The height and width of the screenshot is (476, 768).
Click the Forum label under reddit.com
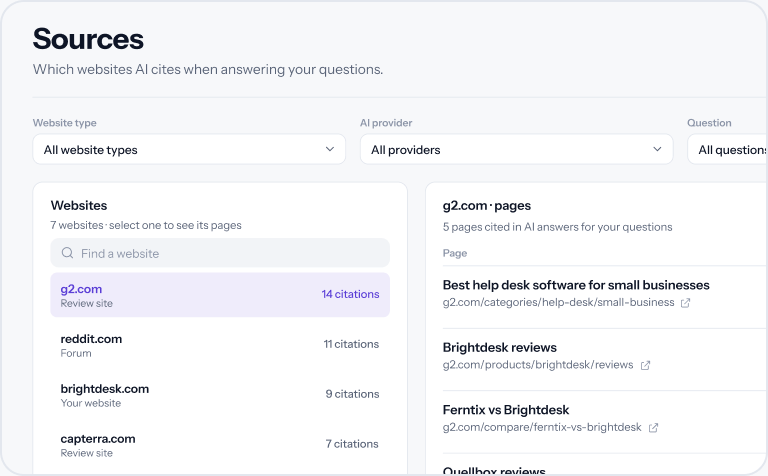pos(76,353)
